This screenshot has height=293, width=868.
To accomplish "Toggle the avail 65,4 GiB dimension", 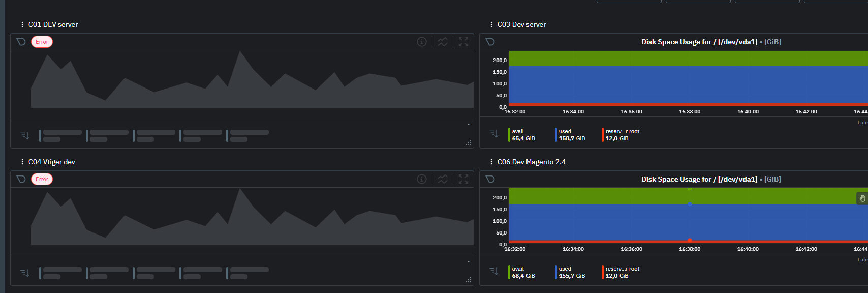I will 522,135.
